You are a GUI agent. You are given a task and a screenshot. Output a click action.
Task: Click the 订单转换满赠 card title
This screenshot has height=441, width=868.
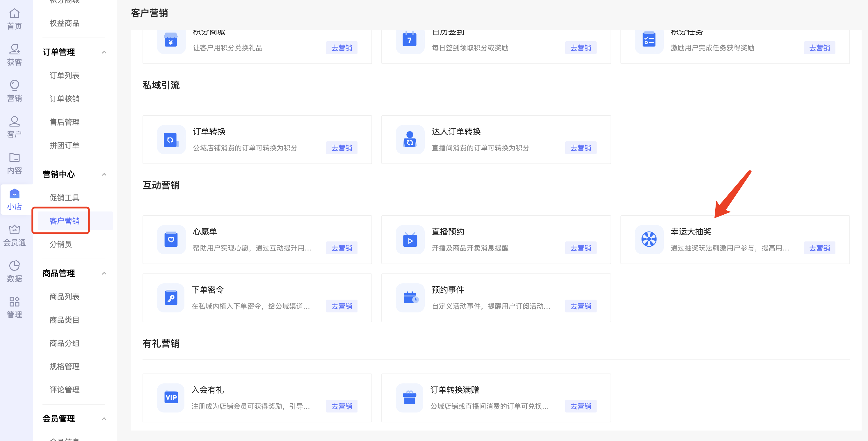(x=455, y=390)
